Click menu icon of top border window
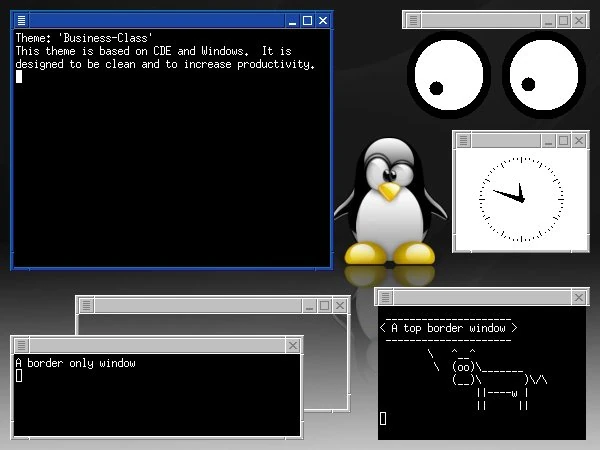This screenshot has height=450, width=600. [x=385, y=297]
